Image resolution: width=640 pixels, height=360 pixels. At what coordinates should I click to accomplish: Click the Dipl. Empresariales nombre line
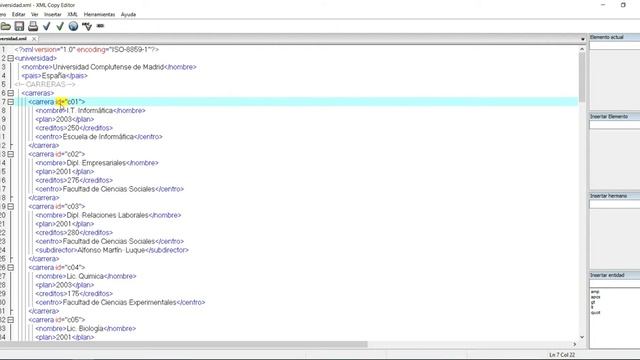pos(97,163)
